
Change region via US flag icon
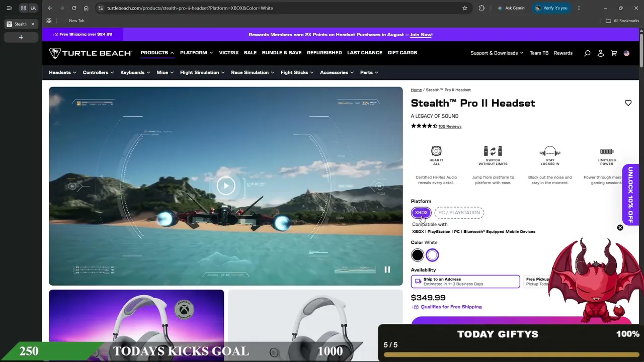[626, 53]
